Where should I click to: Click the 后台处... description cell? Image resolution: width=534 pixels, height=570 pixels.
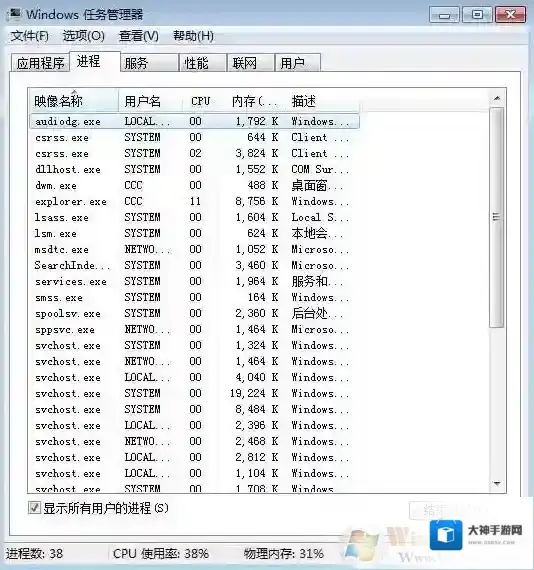(x=317, y=313)
